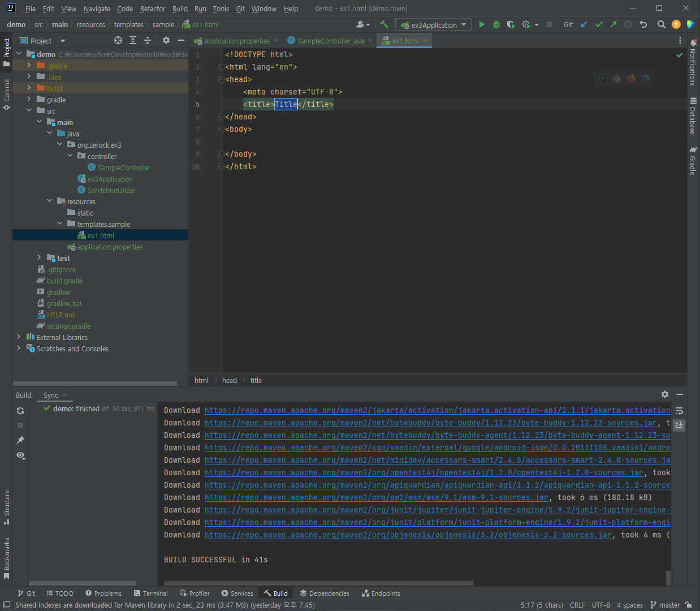Viewport: 700px width, 611px height.
Task: Open the Refactor menu
Action: point(153,8)
